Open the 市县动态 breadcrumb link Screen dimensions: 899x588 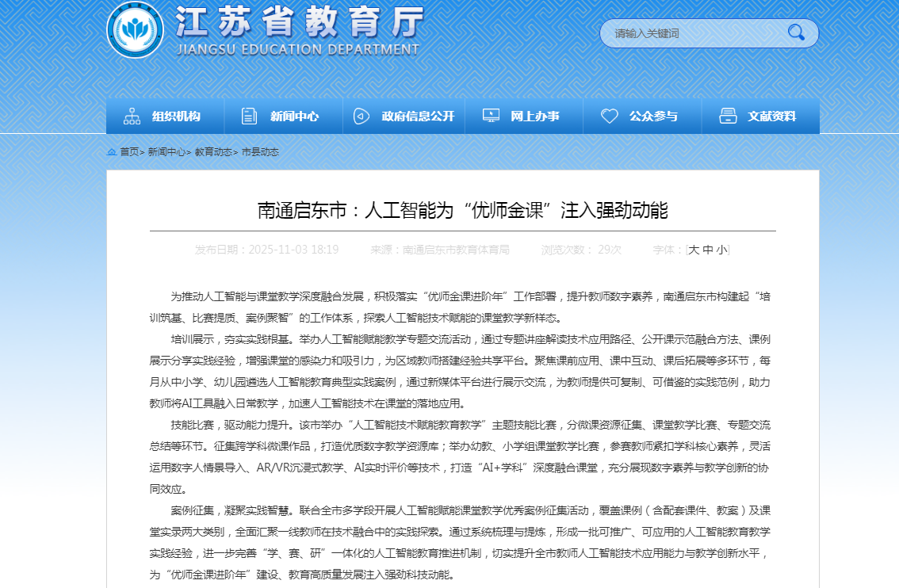[x=260, y=152]
